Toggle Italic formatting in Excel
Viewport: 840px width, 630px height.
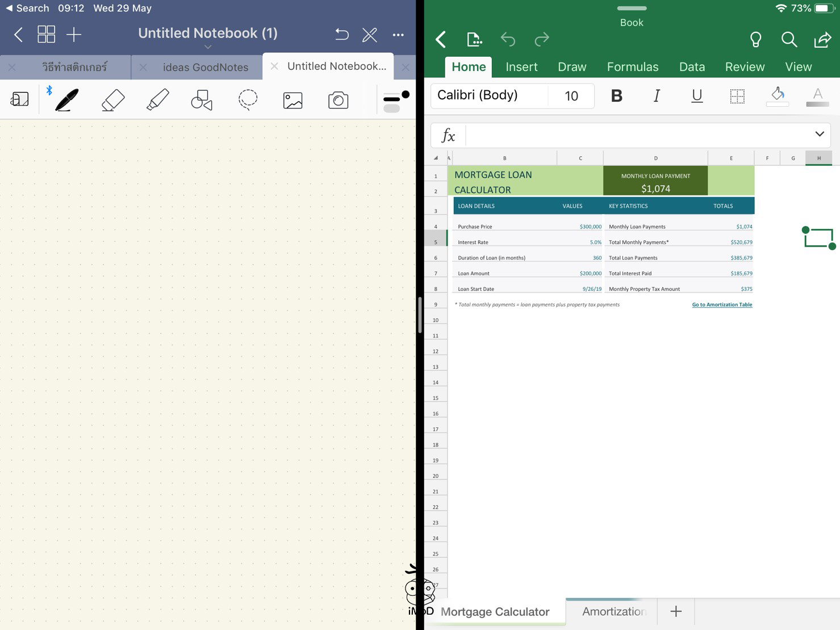pos(657,96)
